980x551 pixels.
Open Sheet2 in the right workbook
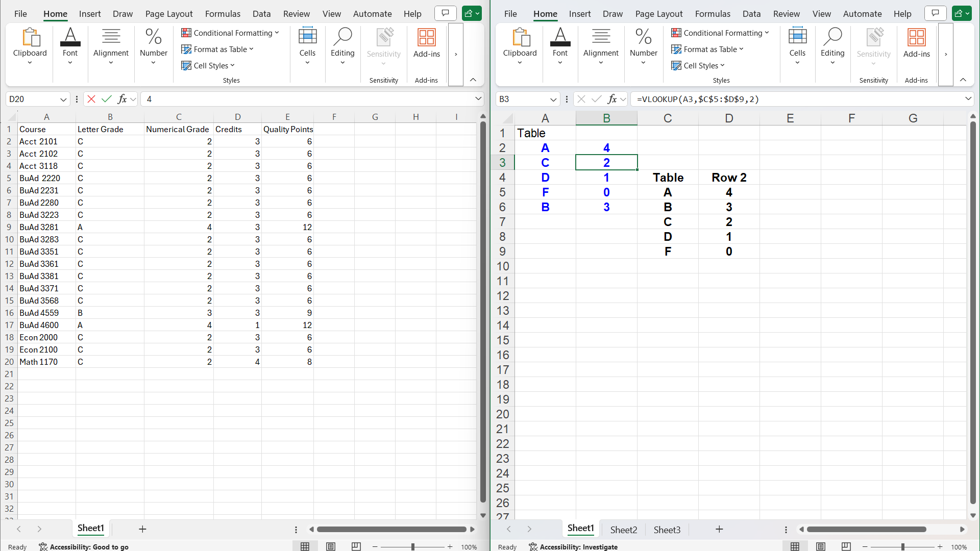tap(623, 530)
